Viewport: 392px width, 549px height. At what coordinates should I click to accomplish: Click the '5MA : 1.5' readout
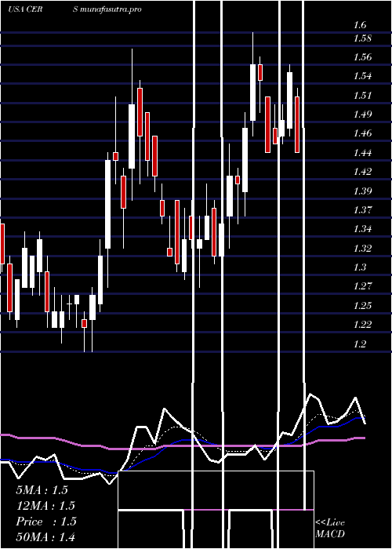42,490
